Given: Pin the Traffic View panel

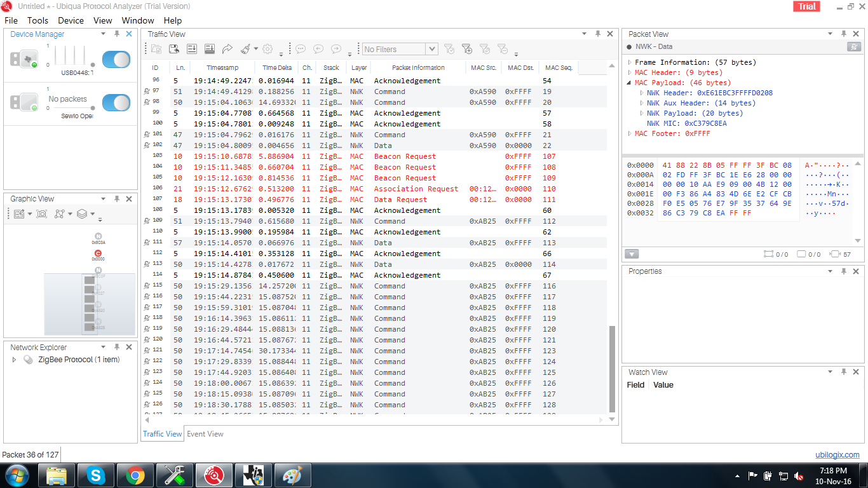Looking at the screenshot, I should (597, 34).
